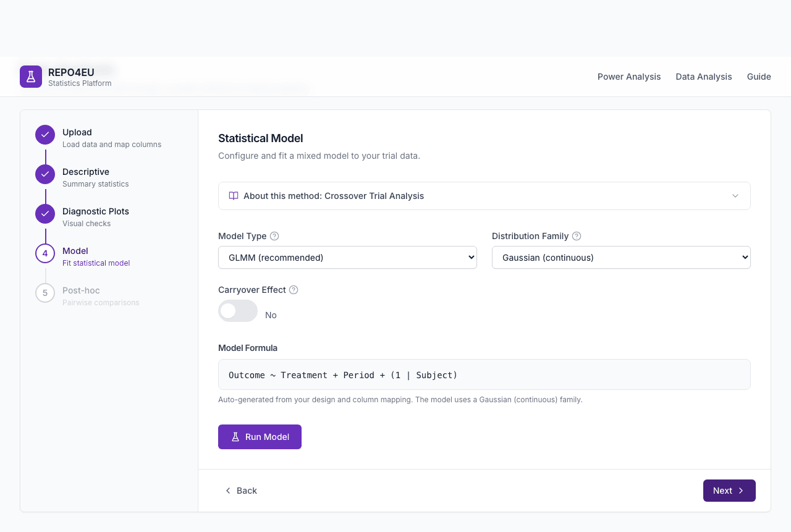Click the REPO4EU flask logo icon
Screen dimensions: 791x532
31,77
